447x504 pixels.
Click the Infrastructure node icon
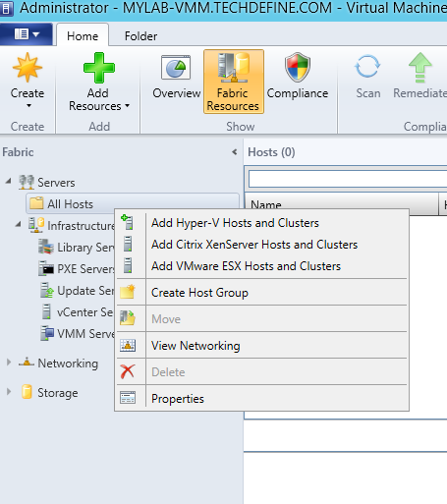(36, 225)
